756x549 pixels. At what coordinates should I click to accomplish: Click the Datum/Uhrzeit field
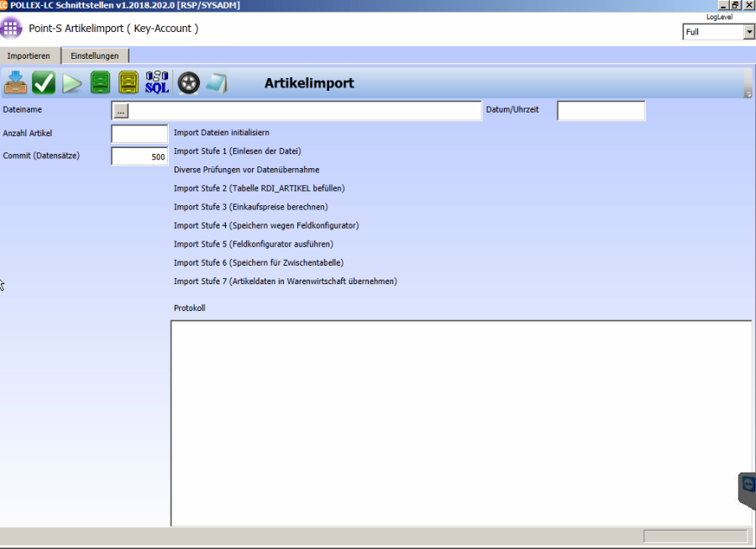601,110
